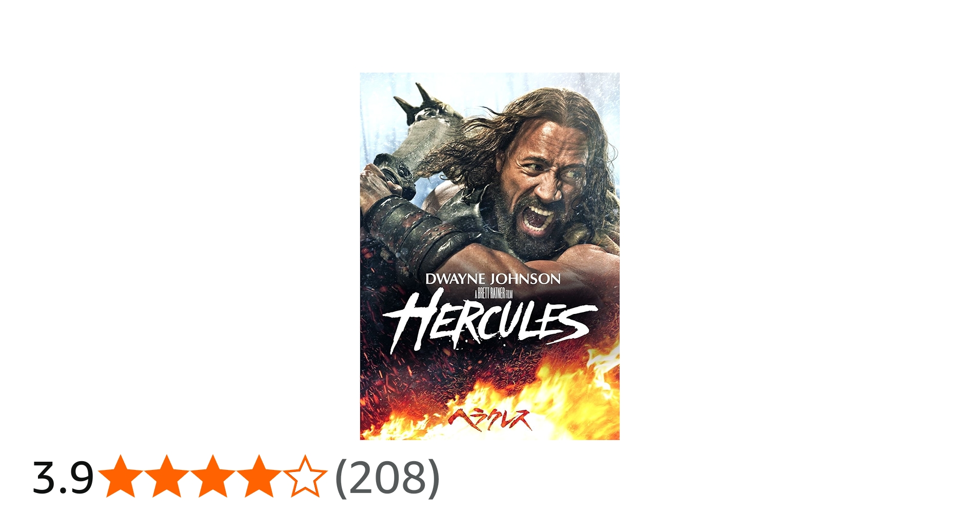
Task: Click the A BRETT RATNER FILM credit
Action: coord(494,293)
